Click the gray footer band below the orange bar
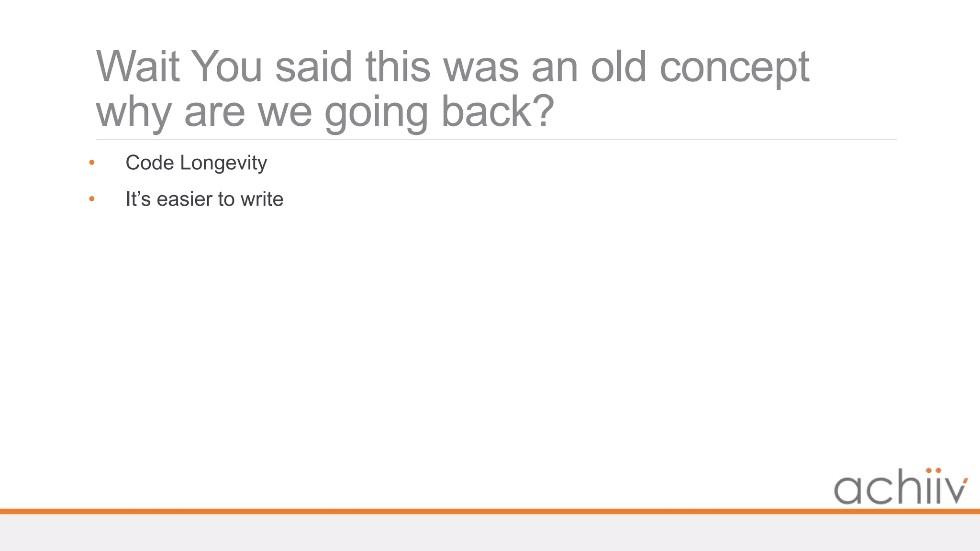The width and height of the screenshot is (980, 551). [490, 533]
